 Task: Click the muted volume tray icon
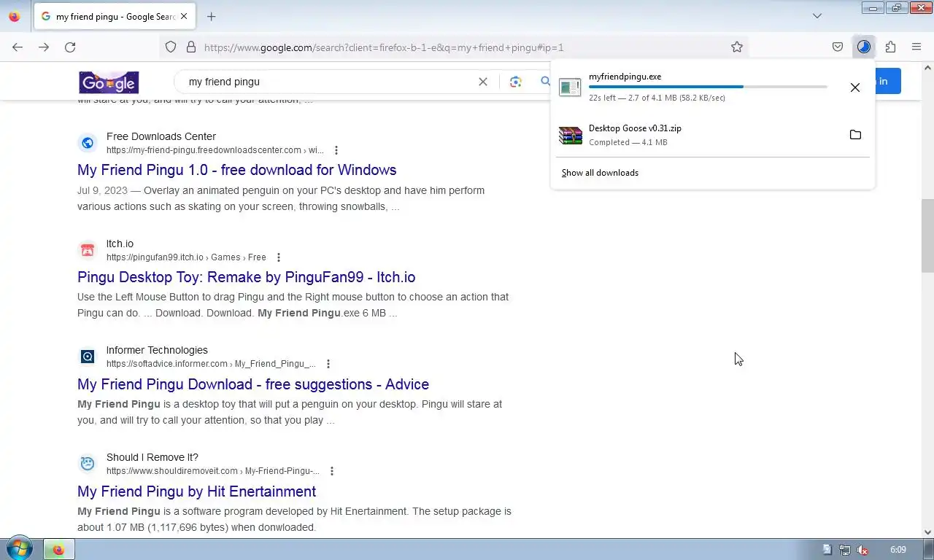tap(862, 550)
